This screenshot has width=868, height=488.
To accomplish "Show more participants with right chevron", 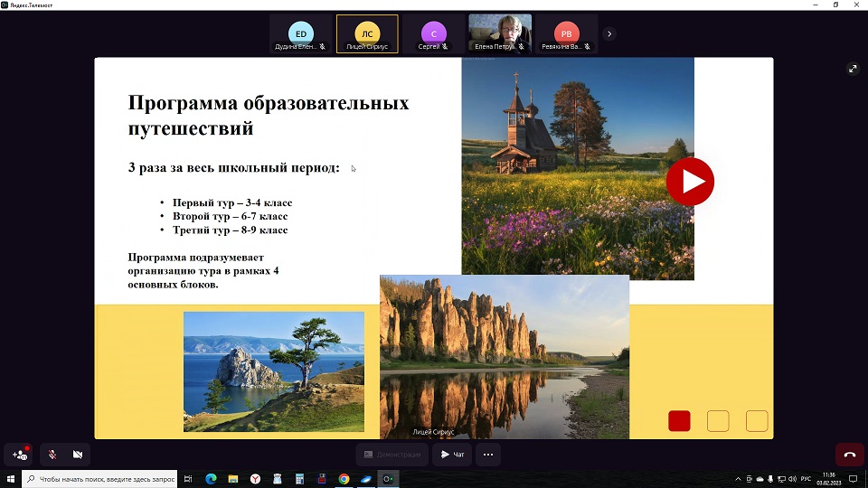I will [609, 34].
